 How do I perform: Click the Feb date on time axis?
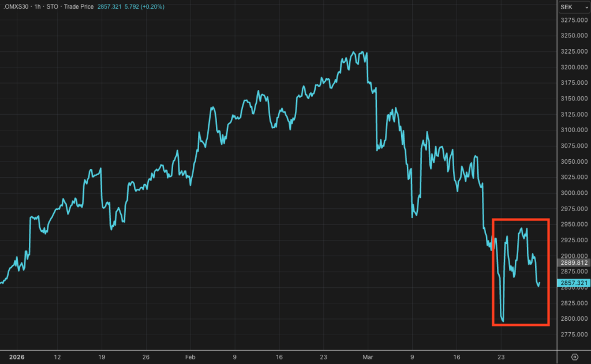190,357
